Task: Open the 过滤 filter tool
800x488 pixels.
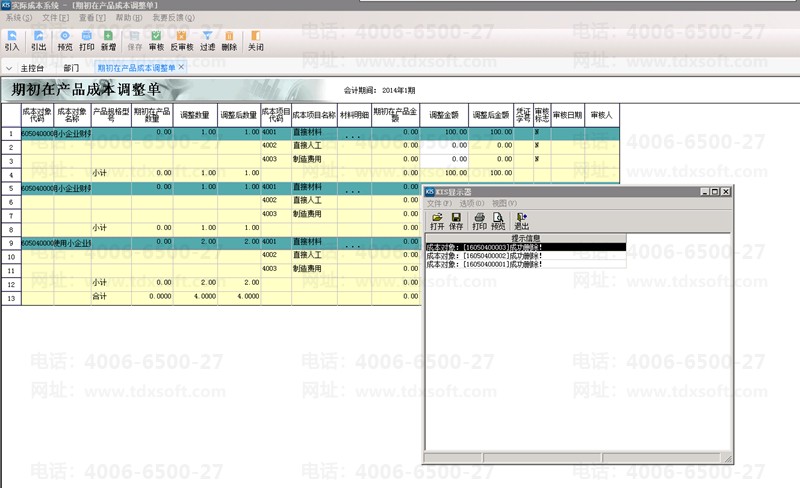Action: pos(207,40)
